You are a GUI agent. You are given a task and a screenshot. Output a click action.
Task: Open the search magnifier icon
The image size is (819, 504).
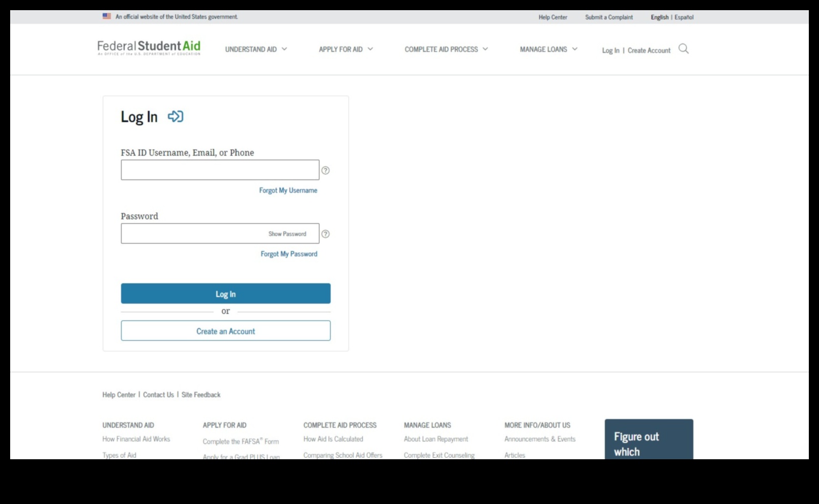[x=684, y=49]
